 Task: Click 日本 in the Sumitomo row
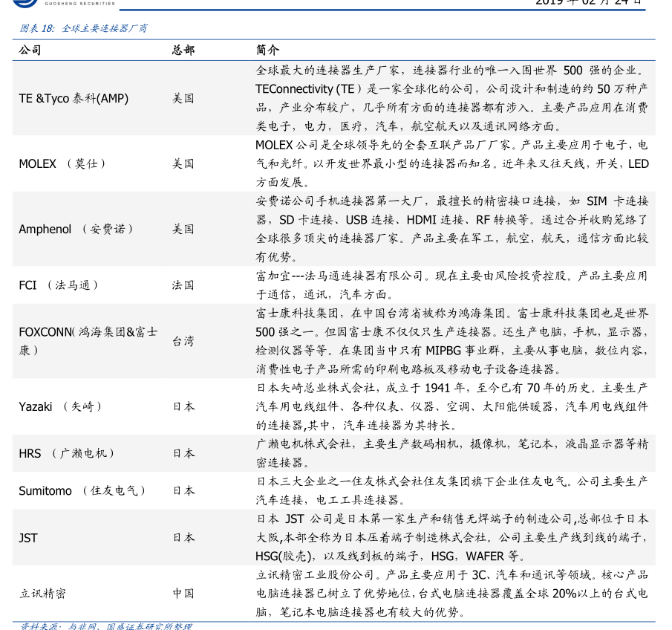click(x=183, y=490)
